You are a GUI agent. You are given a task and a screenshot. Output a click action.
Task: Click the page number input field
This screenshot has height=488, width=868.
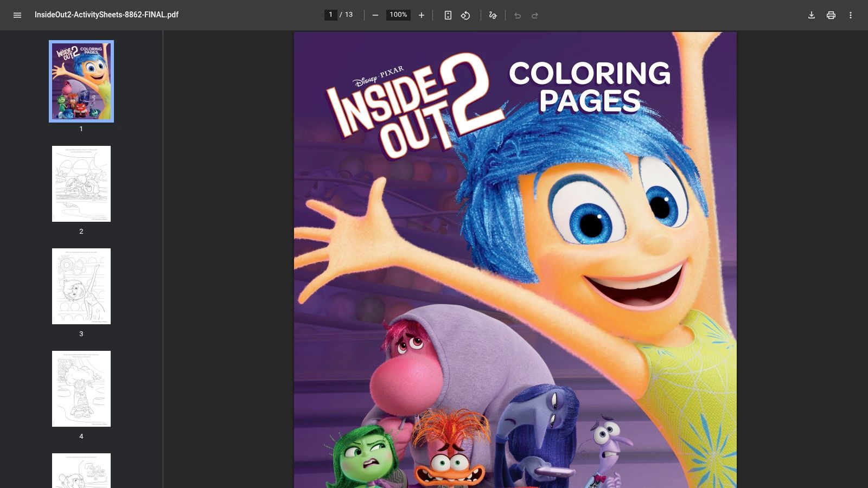click(x=331, y=15)
